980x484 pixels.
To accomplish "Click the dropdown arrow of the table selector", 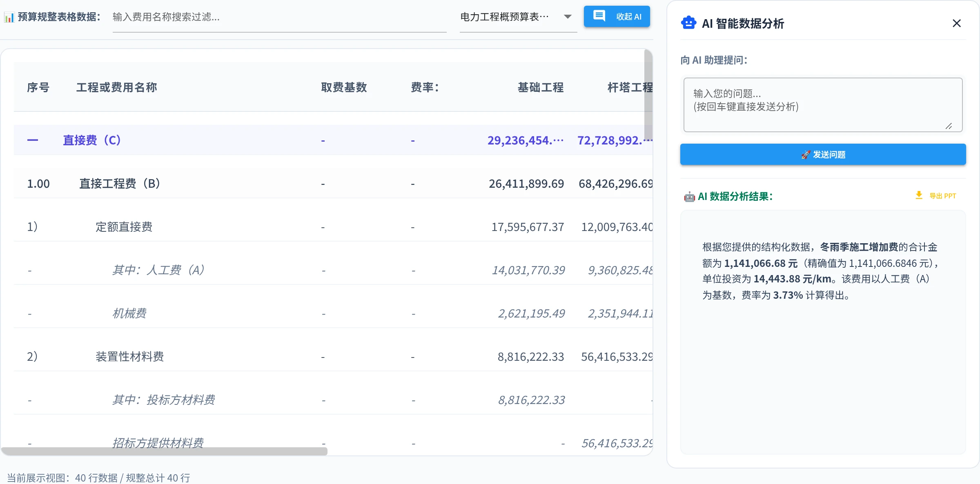I will coord(568,17).
